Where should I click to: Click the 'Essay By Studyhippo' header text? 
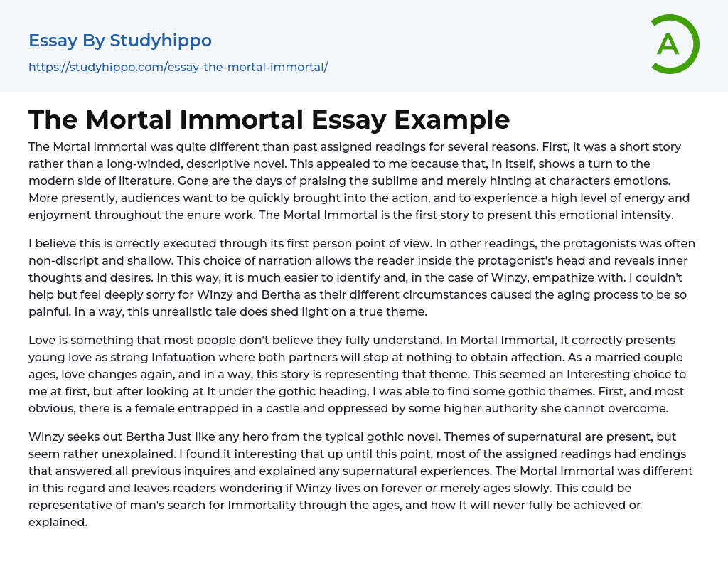point(120,41)
